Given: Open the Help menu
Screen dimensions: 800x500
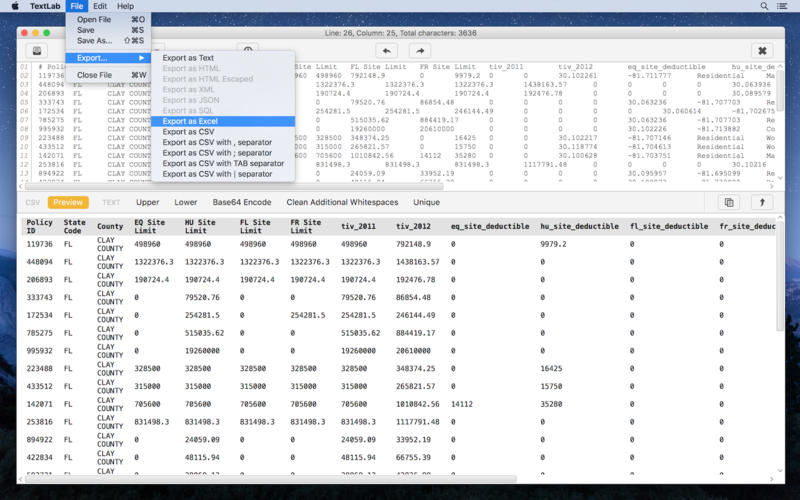Looking at the screenshot, I should click(x=125, y=6).
